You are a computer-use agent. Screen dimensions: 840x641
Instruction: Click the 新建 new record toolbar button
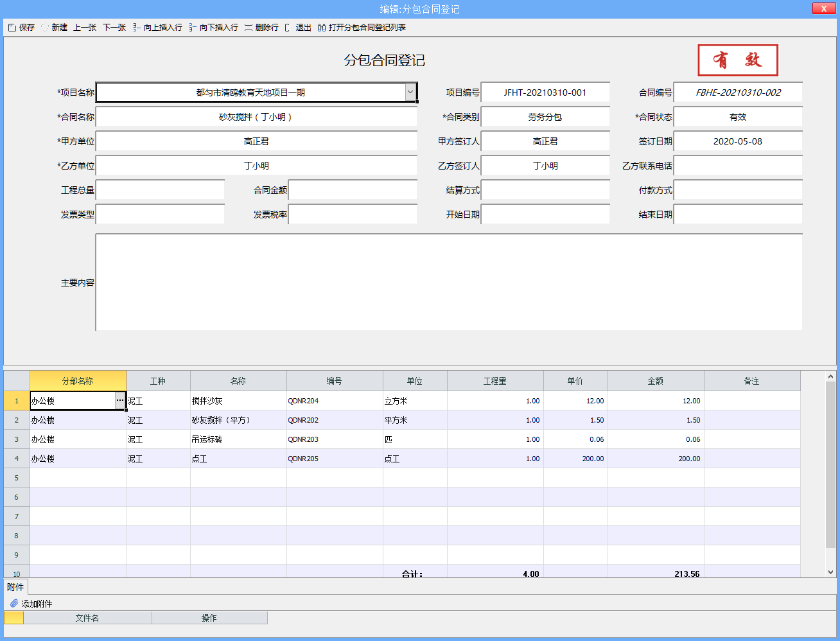(54, 28)
